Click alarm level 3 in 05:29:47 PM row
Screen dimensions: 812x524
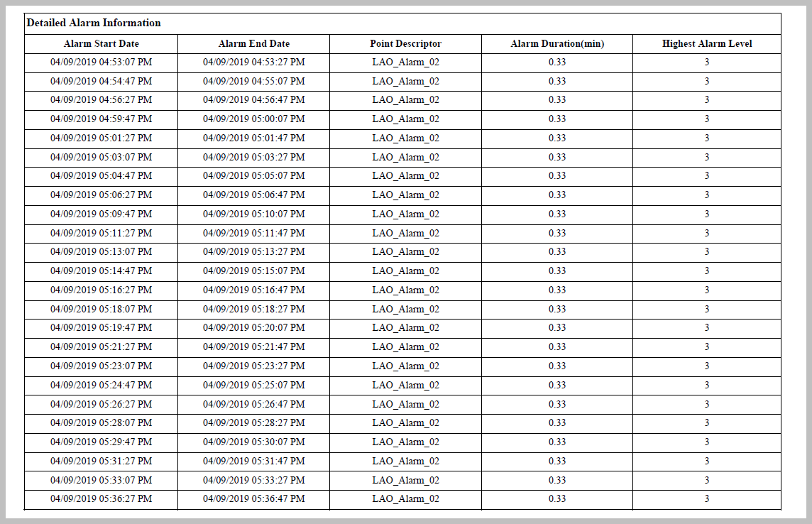coord(706,442)
